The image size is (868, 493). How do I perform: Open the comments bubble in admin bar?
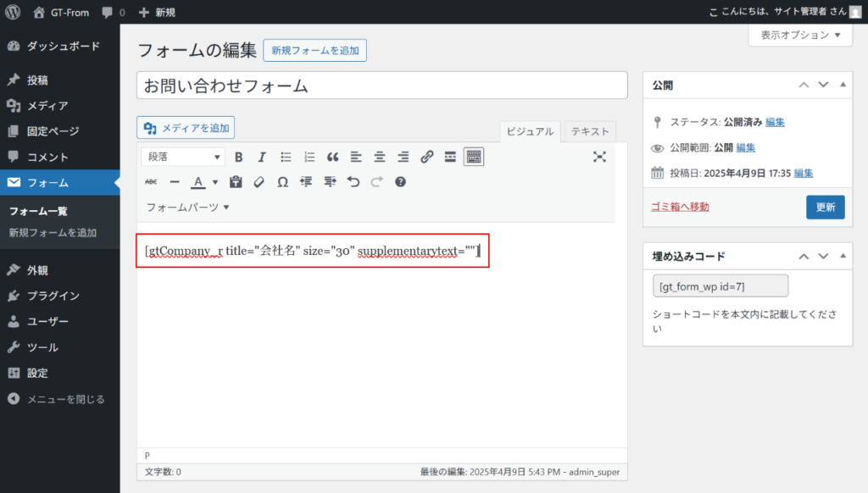114,12
